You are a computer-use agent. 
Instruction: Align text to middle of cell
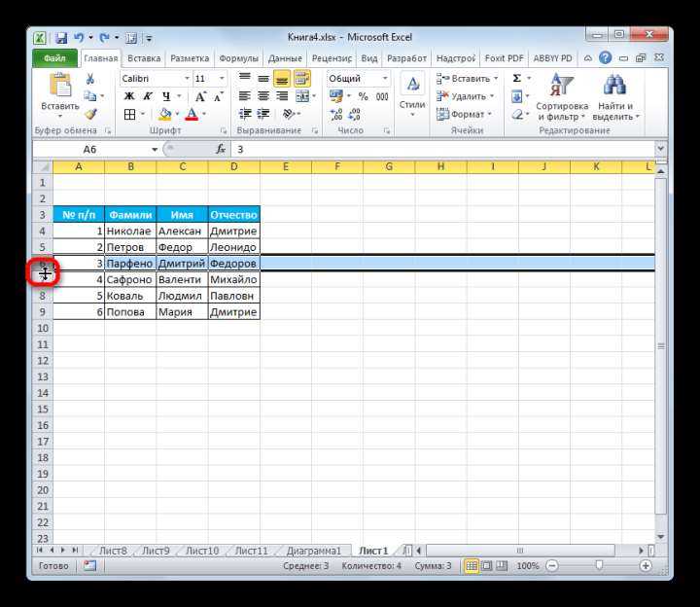tap(263, 78)
